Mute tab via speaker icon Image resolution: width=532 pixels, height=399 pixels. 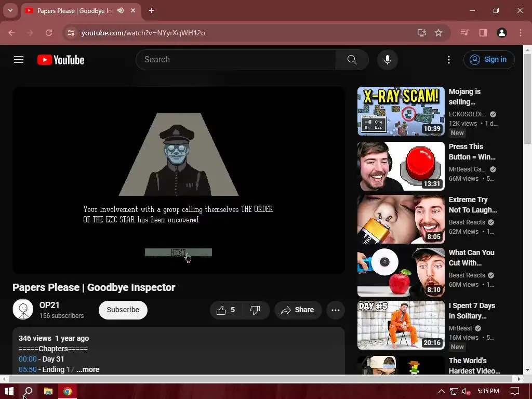[121, 10]
